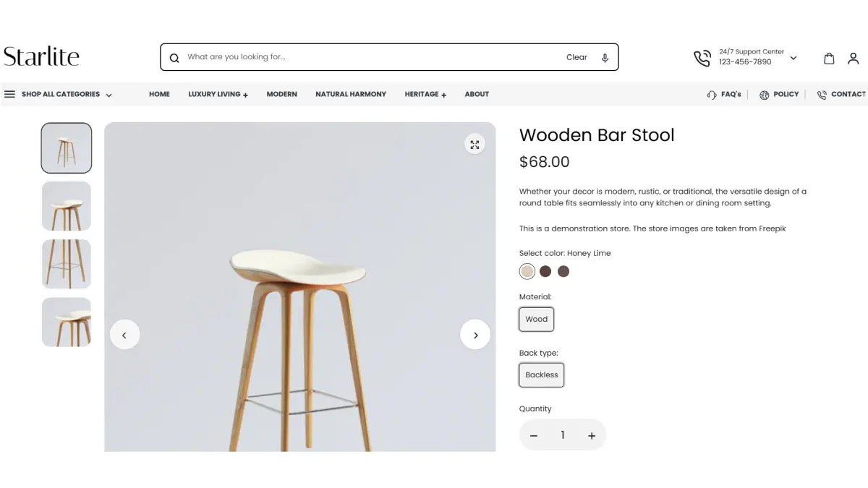Show next product image arrow
868x488 pixels.
(475, 335)
